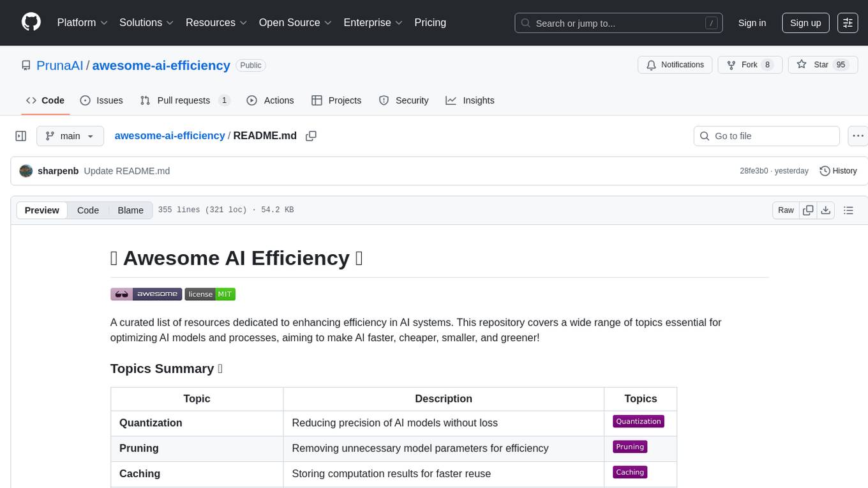Open the GitHub homepage logo

coord(31,22)
